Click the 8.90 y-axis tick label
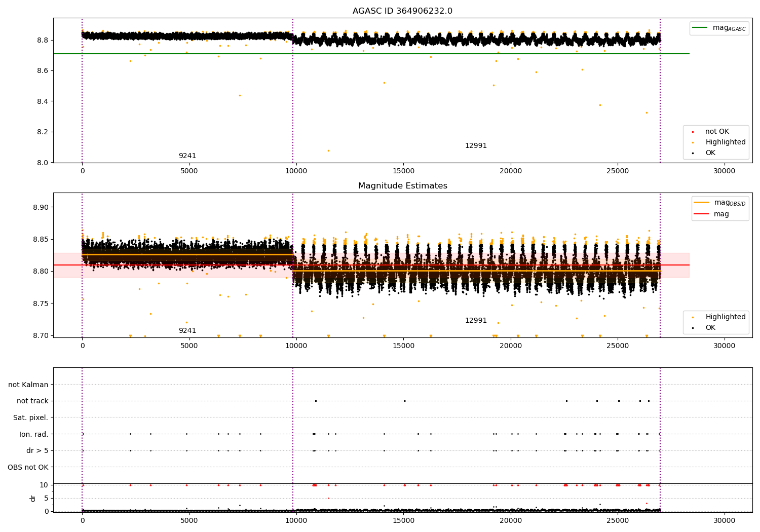 pos(41,207)
